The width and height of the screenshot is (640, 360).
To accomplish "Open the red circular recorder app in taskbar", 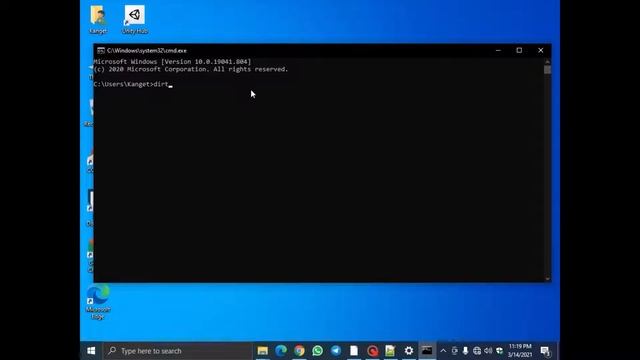I will [x=372, y=351].
